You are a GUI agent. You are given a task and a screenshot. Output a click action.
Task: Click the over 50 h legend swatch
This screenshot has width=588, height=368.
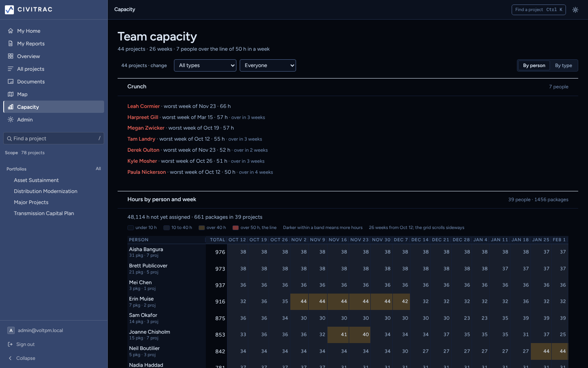coord(236,228)
